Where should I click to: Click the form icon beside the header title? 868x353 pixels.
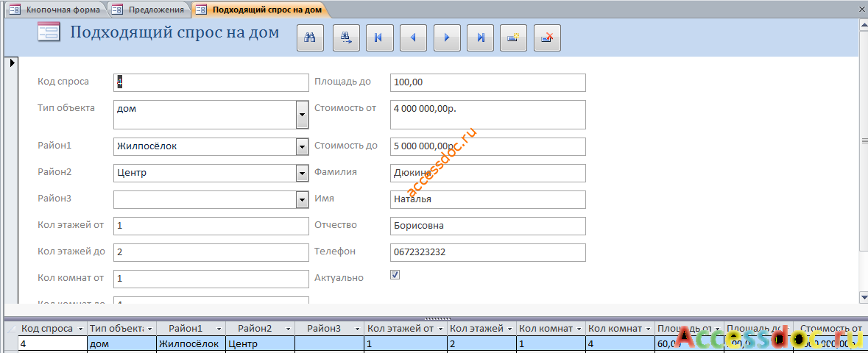(49, 32)
